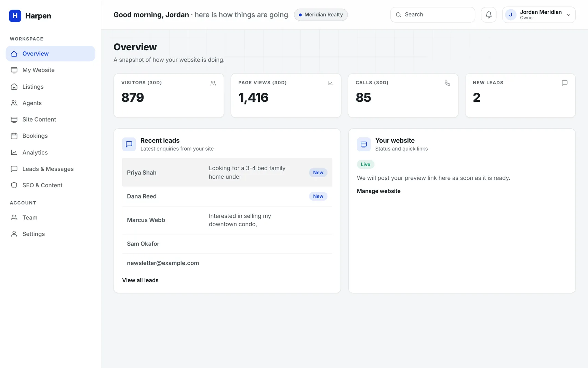The width and height of the screenshot is (588, 368).
Task: Click the Team people icon
Action: [14, 217]
